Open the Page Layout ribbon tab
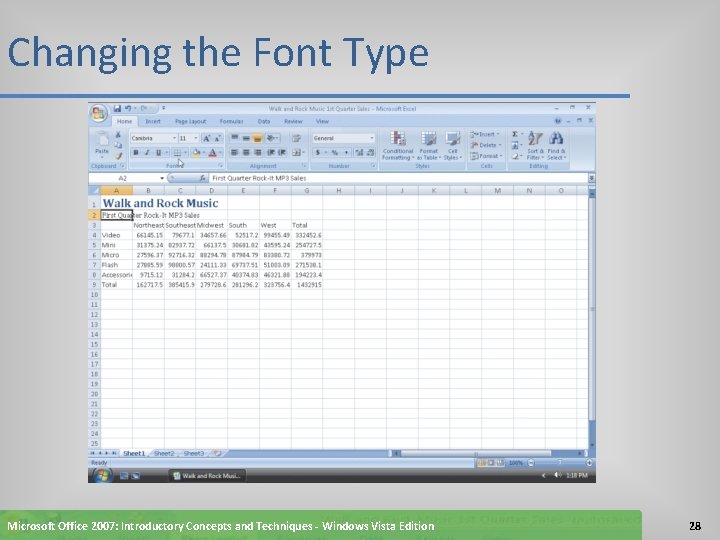720x540 pixels. (191, 121)
